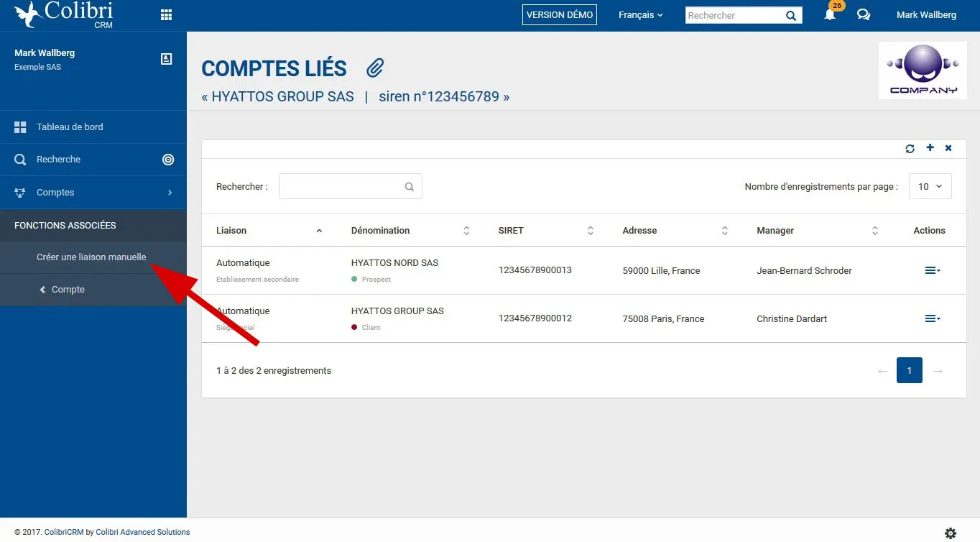Expand the Comptes menu chevron

170,193
